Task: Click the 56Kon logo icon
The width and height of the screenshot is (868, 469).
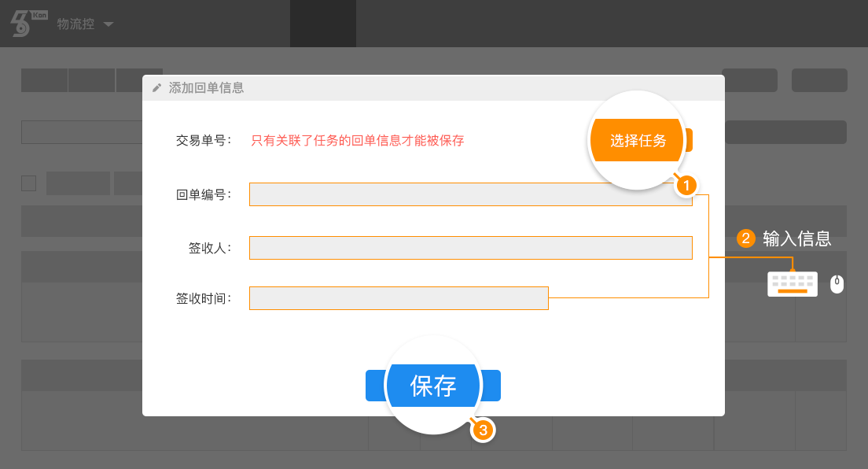Action: point(28,24)
